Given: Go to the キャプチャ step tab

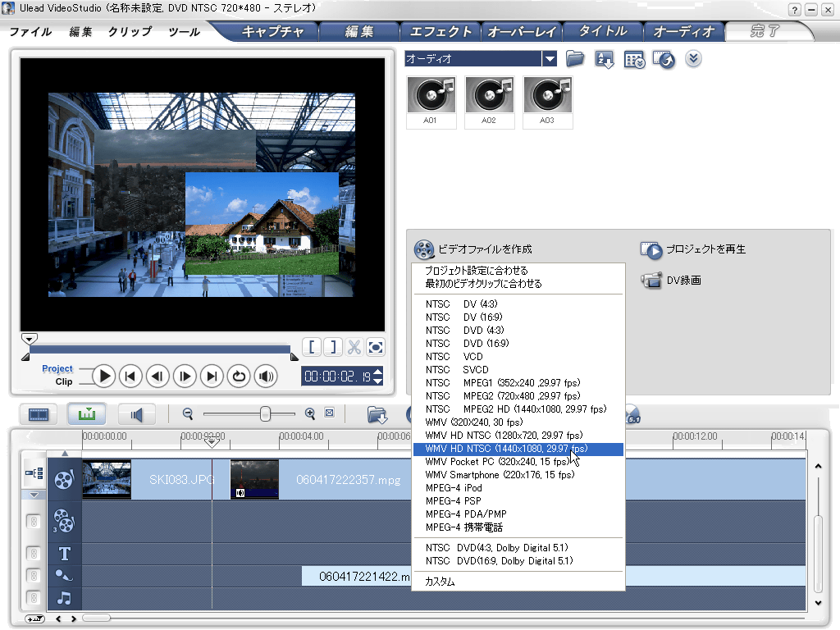Looking at the screenshot, I should [x=272, y=32].
